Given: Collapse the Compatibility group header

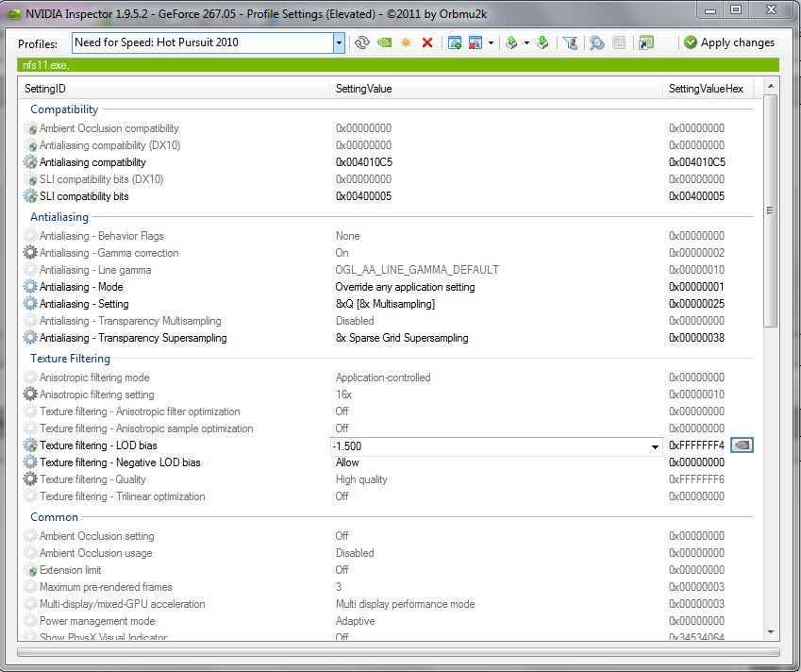Looking at the screenshot, I should [x=64, y=109].
